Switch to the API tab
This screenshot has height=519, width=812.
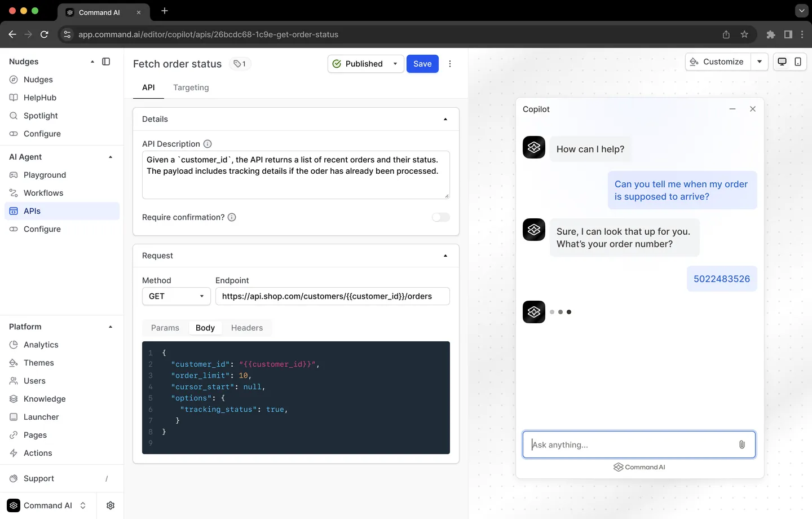click(x=148, y=87)
